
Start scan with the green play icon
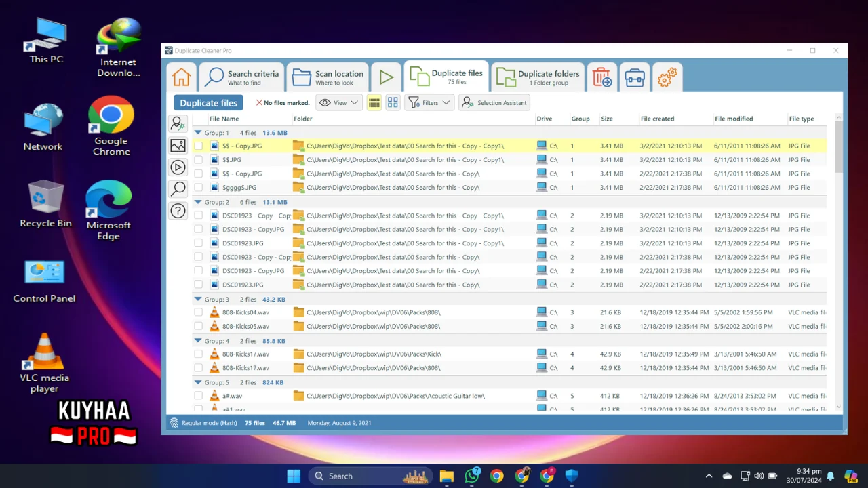click(x=387, y=77)
